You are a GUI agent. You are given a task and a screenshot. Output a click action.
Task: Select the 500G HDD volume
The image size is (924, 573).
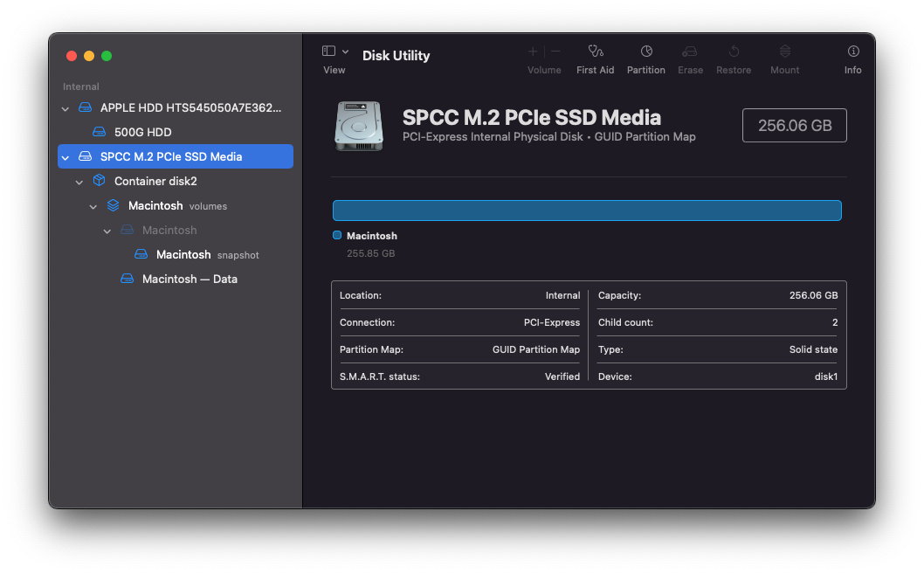[x=142, y=132]
